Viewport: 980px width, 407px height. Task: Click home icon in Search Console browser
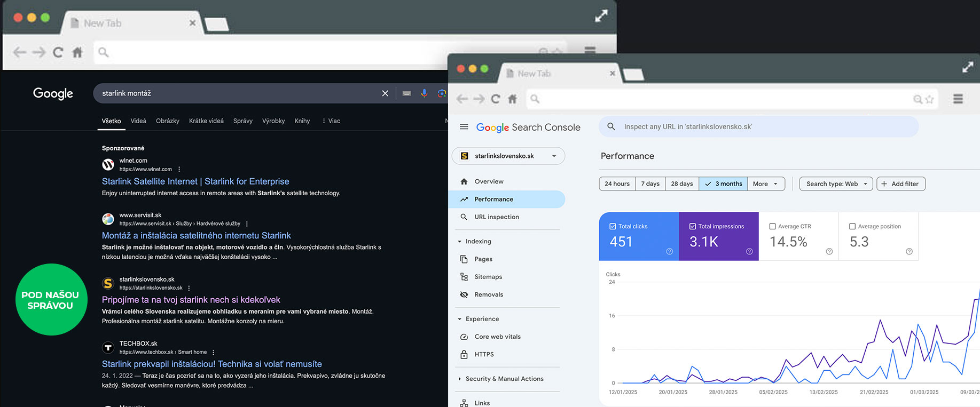tap(512, 99)
